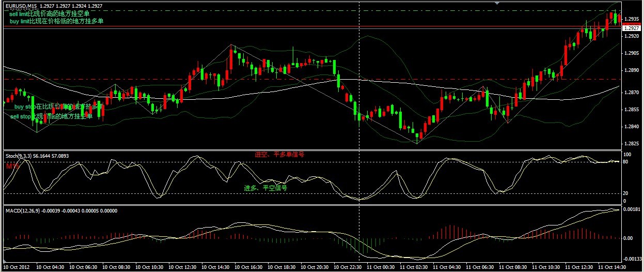Click the 1.2935 level on price axis

[x=631, y=19]
